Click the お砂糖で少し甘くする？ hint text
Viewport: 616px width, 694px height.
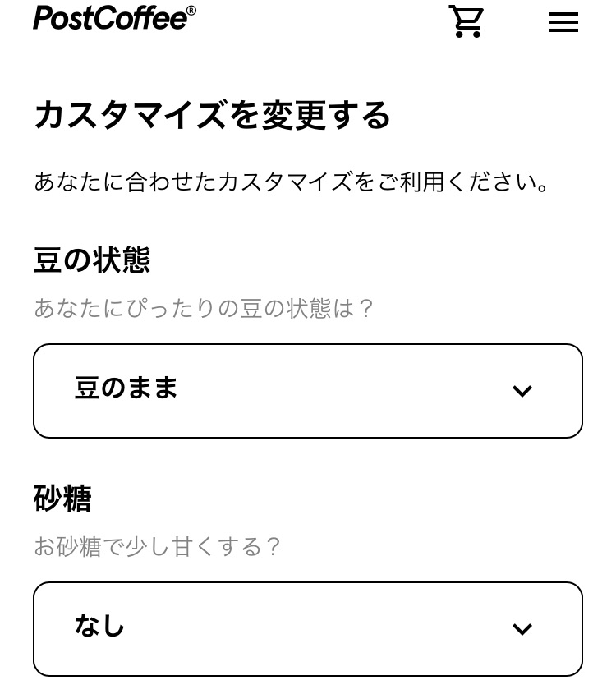pos(158,547)
